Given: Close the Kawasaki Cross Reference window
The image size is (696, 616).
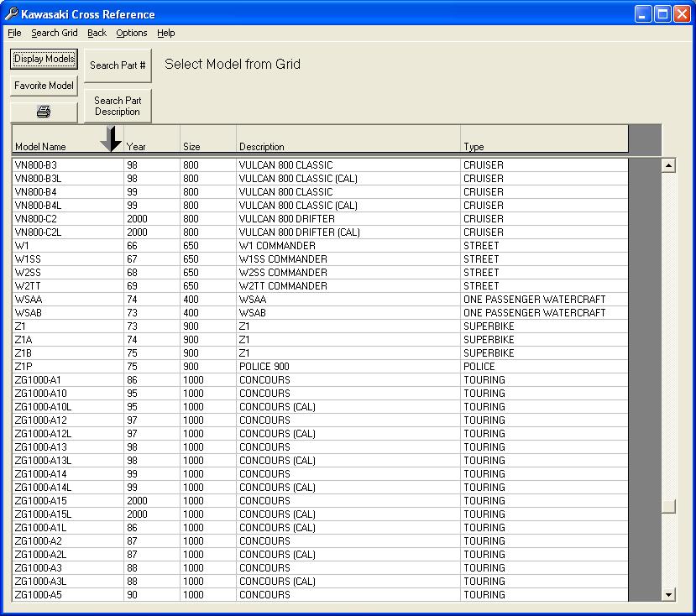Looking at the screenshot, I should pos(682,14).
